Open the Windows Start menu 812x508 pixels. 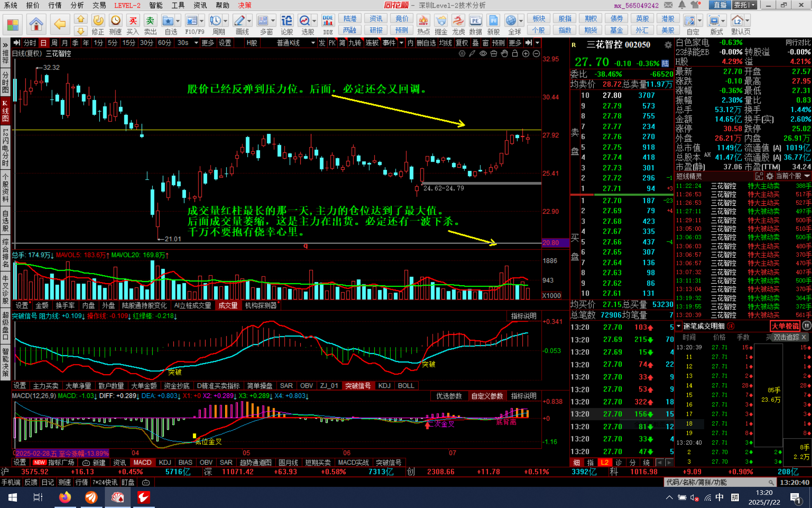click(x=12, y=497)
